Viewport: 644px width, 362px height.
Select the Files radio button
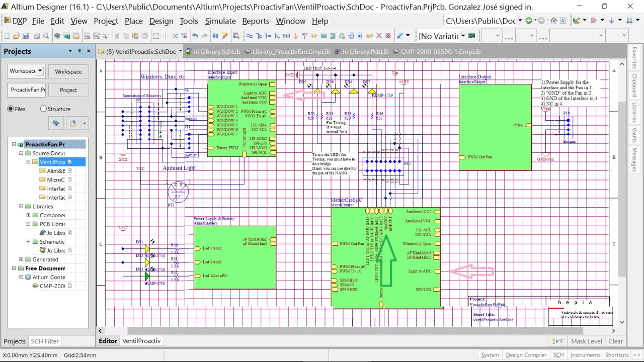pyautogui.click(x=11, y=109)
